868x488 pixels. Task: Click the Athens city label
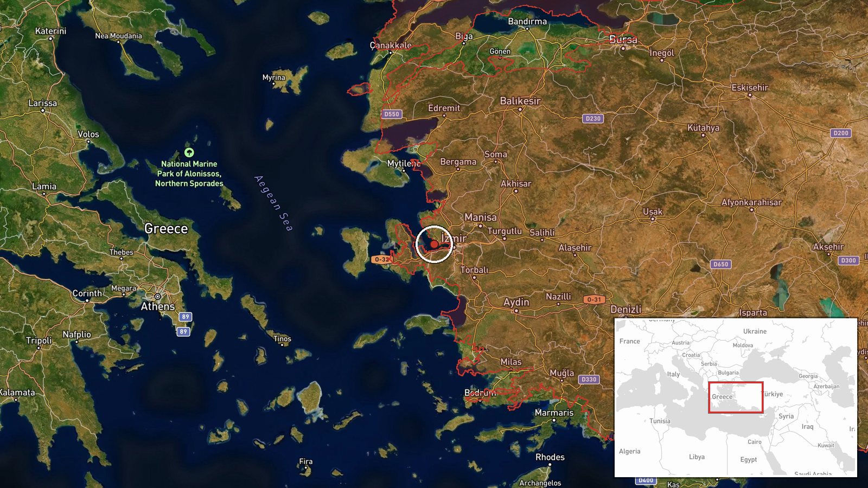158,307
